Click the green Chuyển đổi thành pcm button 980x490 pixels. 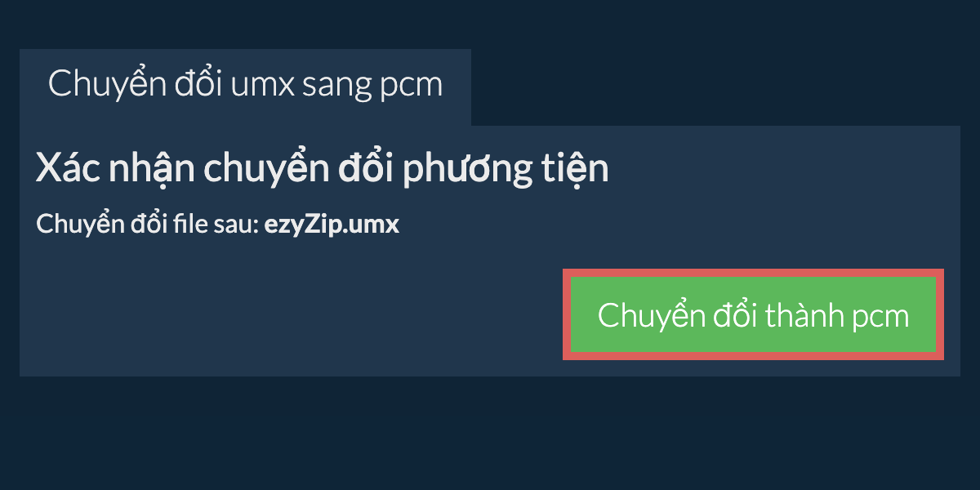[753, 314]
